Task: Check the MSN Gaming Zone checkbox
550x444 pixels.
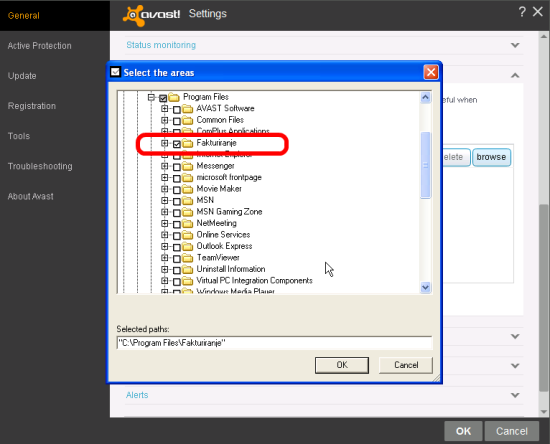Action: click(177, 213)
